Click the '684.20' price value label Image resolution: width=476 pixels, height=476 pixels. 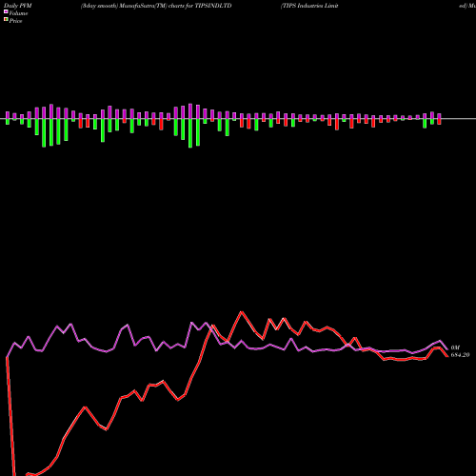tap(460, 355)
